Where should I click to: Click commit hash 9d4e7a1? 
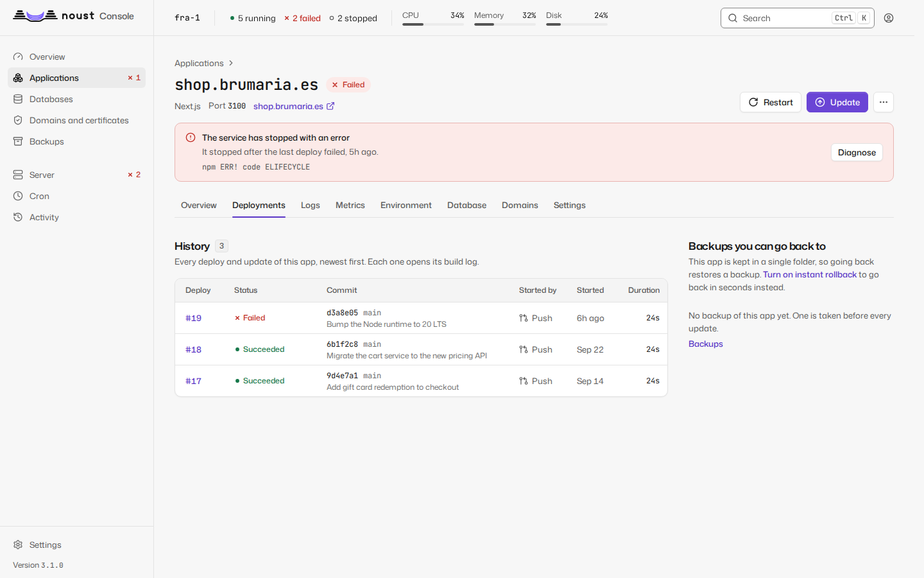342,376
